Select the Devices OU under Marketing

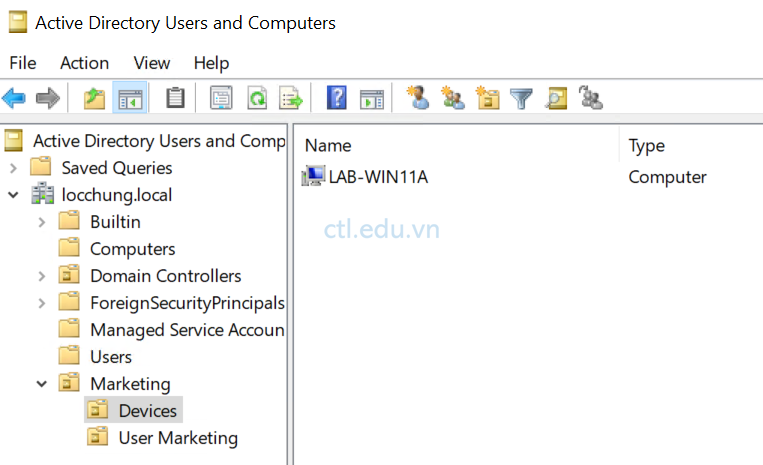pos(147,411)
